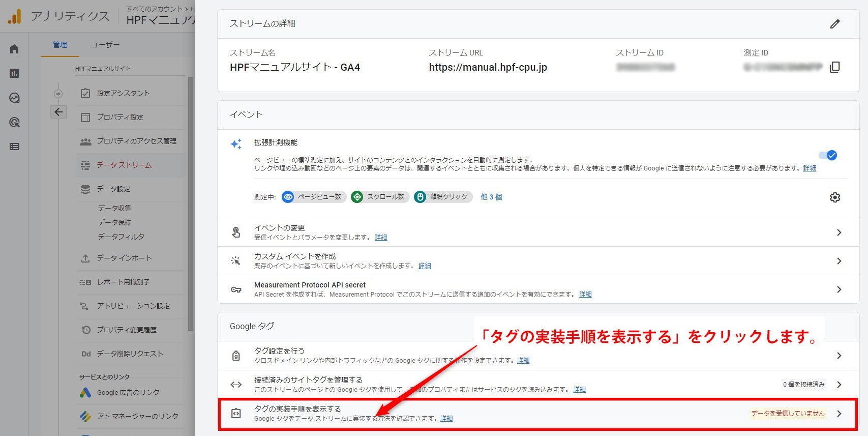
Task: Switch to the 管理 tab
Action: 60,45
